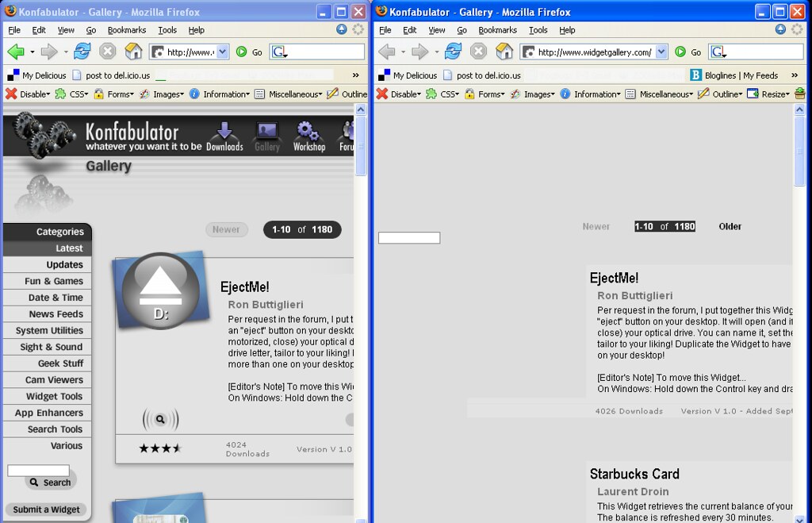Open Konfabulator Downloads icon in left page
This screenshot has height=523, width=812.
224,137
